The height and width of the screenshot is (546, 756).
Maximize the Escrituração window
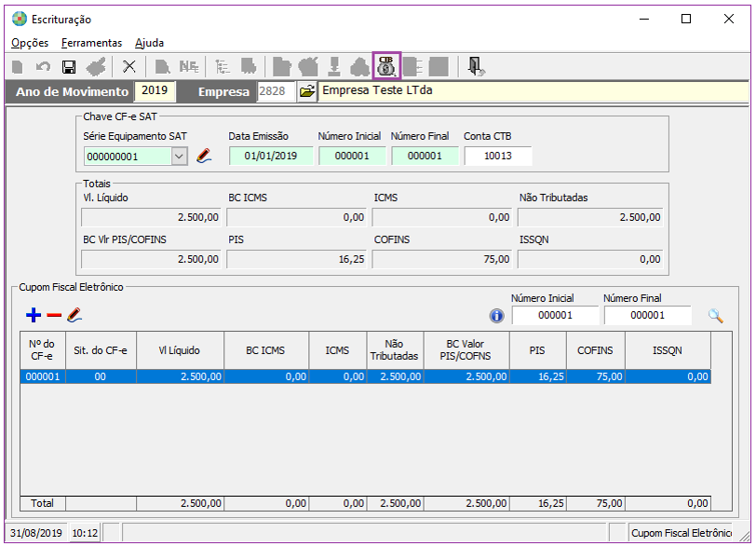(686, 19)
